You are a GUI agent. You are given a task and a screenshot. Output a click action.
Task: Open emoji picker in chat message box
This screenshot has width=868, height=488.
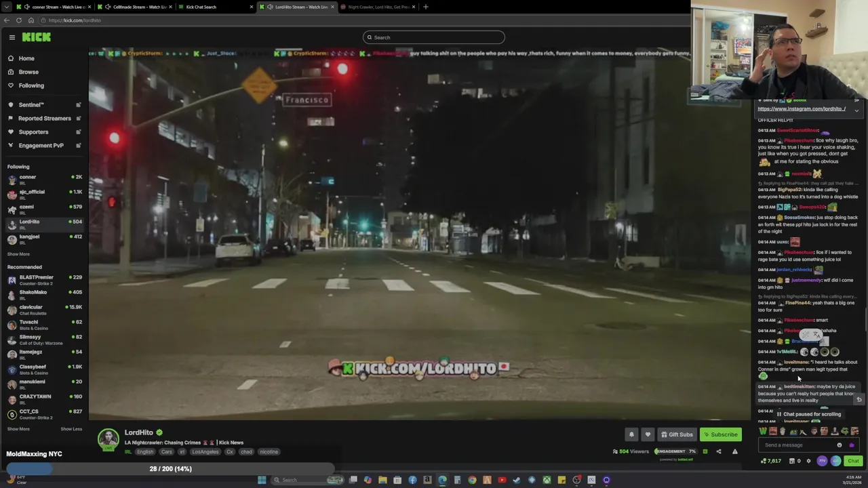[x=840, y=445]
